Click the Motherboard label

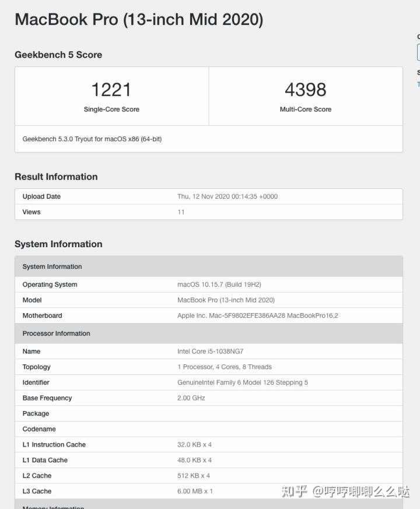point(42,315)
